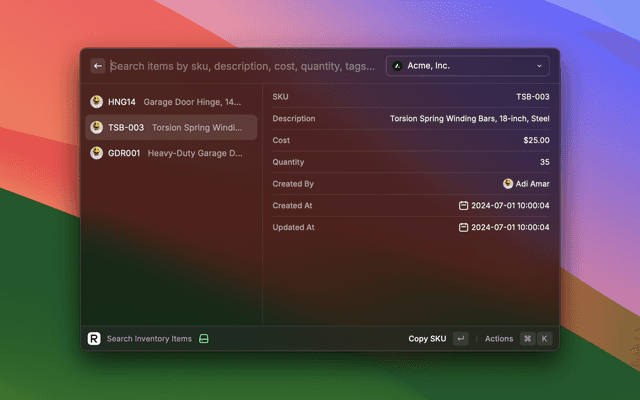
Task: Click the Acme logo icon in dropdown
Action: (398, 66)
